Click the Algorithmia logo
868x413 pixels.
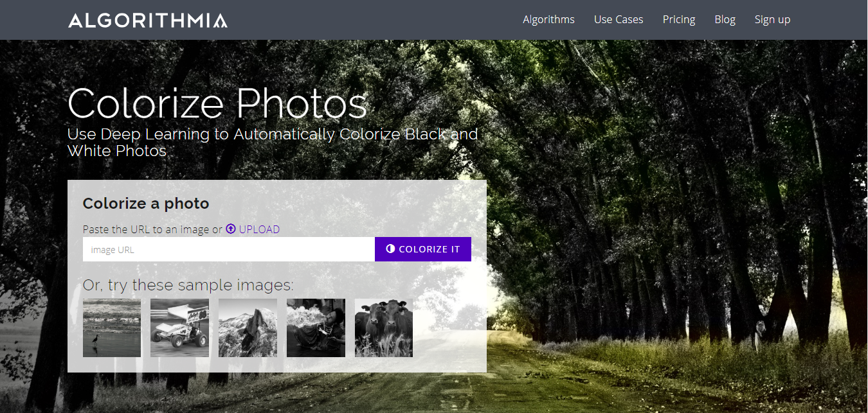tap(147, 20)
